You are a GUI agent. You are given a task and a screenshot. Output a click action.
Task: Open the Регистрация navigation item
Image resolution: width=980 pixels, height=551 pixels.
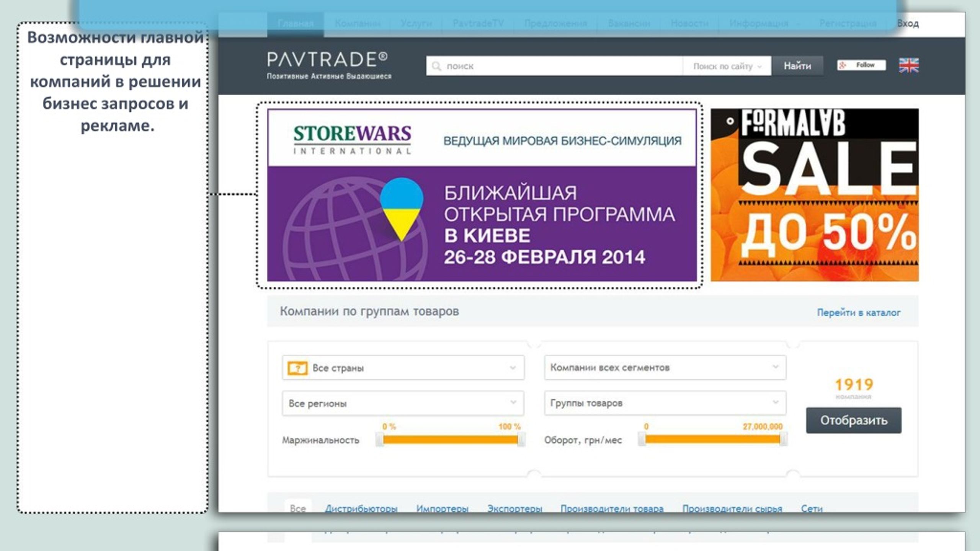pyautogui.click(x=848, y=24)
